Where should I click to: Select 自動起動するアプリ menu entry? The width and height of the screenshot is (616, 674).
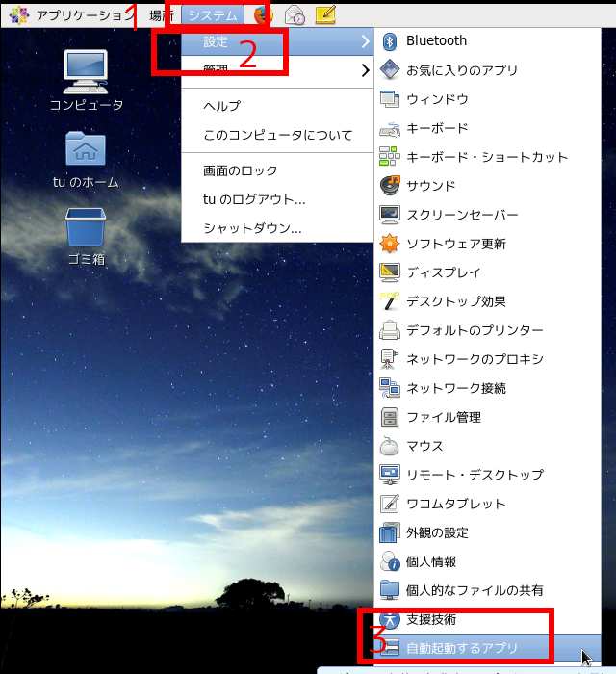point(462,647)
